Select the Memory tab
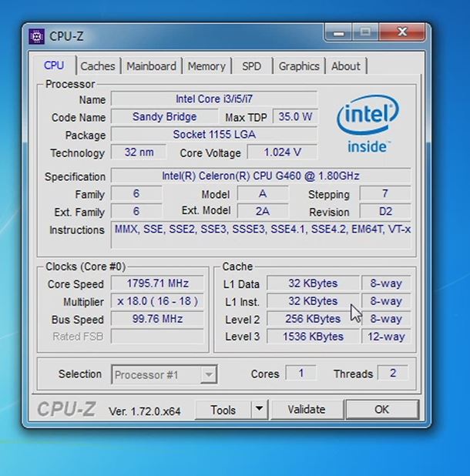Screen dimensions: 470x476 (x=206, y=66)
